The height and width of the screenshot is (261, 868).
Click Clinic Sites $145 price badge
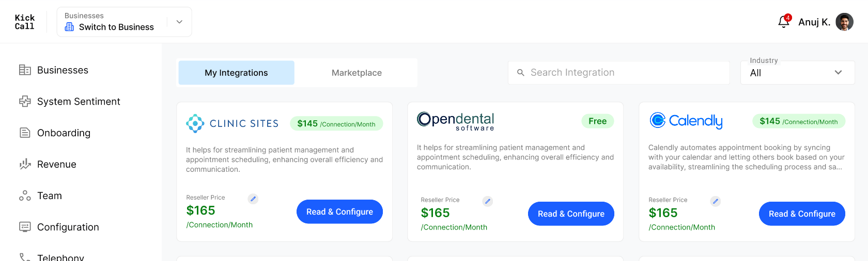pyautogui.click(x=336, y=124)
